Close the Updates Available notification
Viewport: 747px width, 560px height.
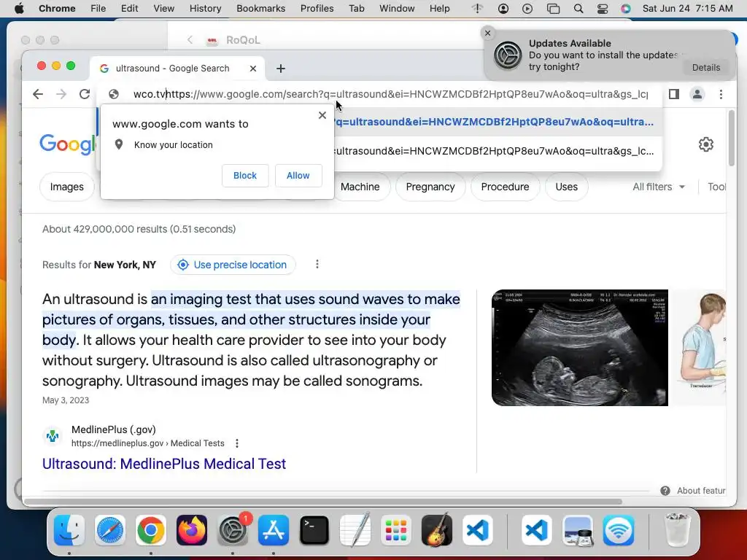[487, 33]
